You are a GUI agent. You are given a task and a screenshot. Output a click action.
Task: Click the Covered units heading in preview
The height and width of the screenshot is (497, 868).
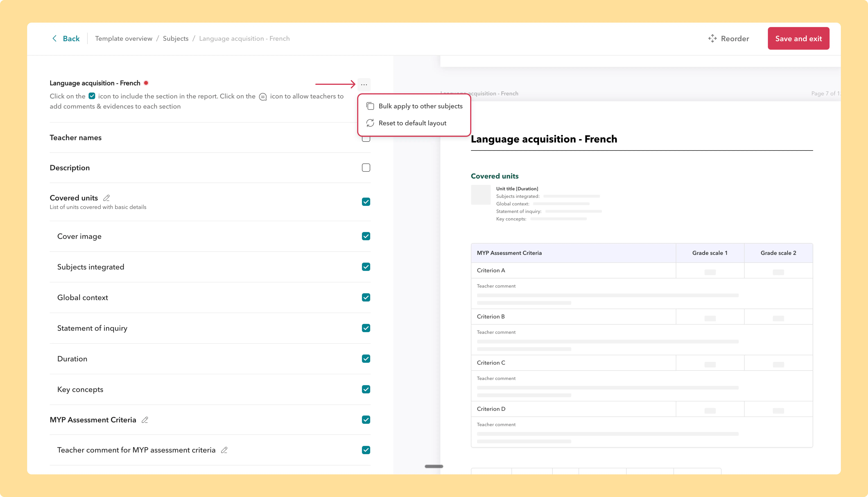click(495, 176)
